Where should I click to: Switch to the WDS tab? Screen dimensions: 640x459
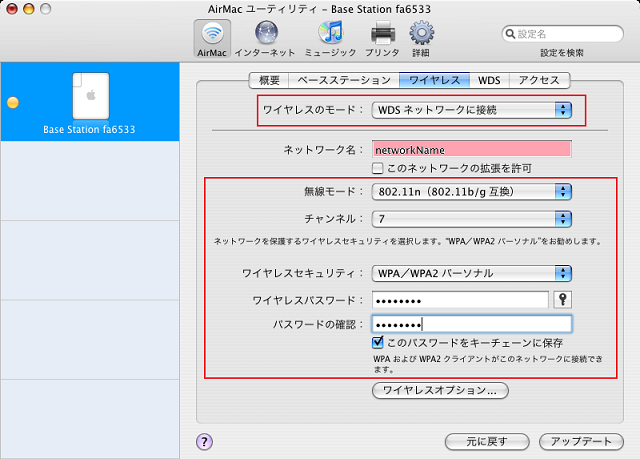click(489, 80)
